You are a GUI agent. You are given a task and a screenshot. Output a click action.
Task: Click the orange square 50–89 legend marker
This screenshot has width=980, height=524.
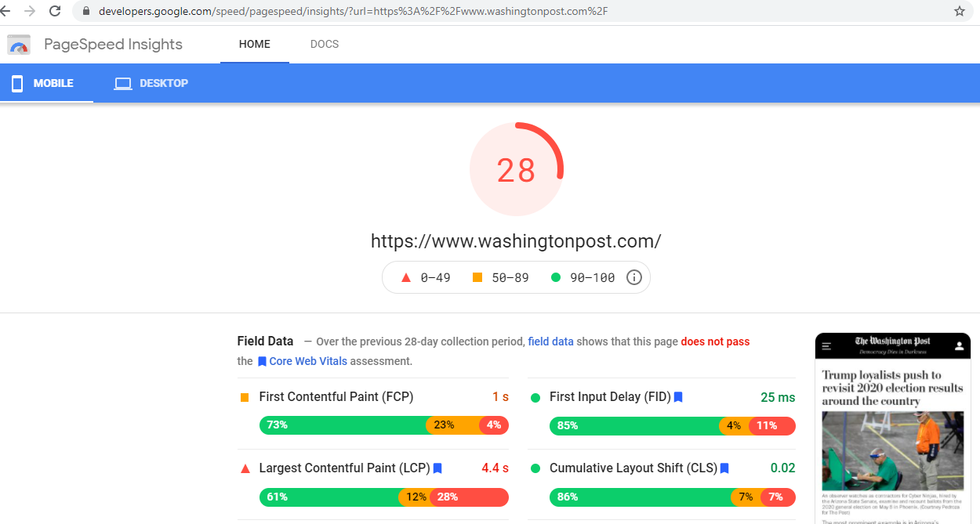[x=477, y=277]
